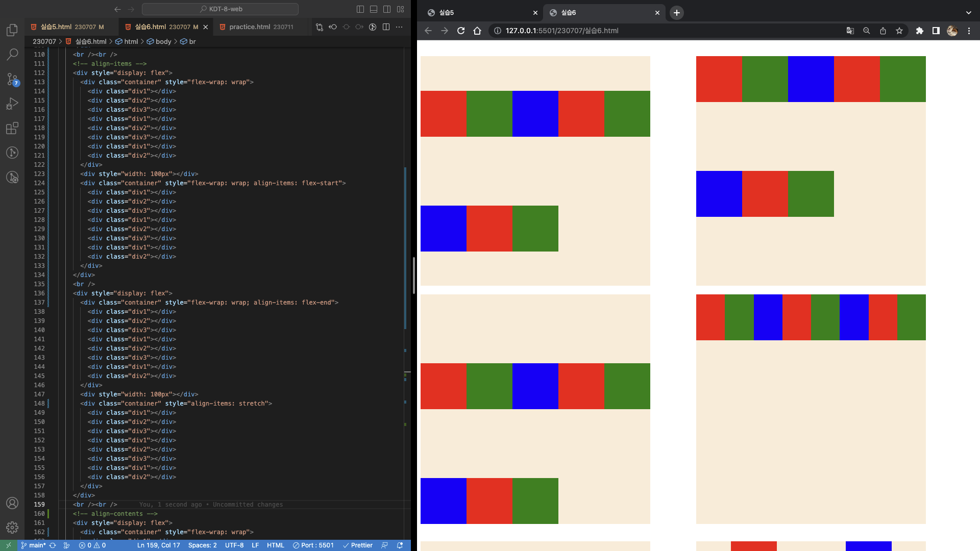The image size is (980, 551).
Task: Click the git graph icon in status bar
Action: click(x=66, y=545)
